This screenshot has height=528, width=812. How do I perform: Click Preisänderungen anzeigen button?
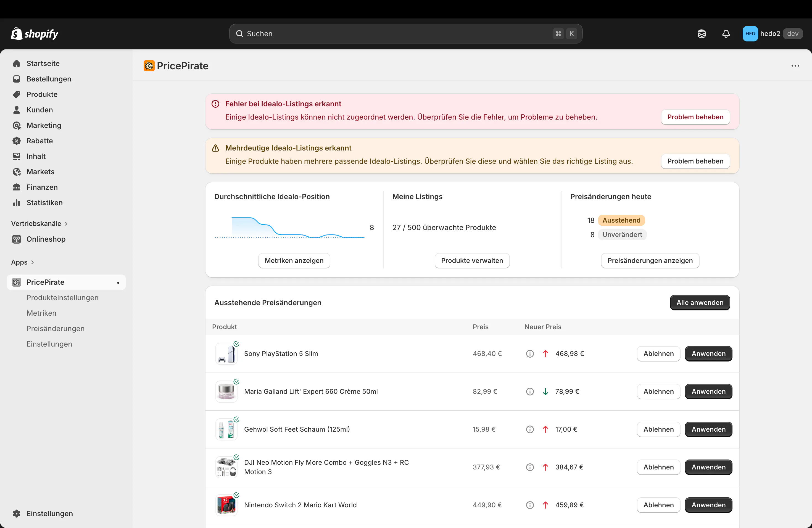(650, 261)
